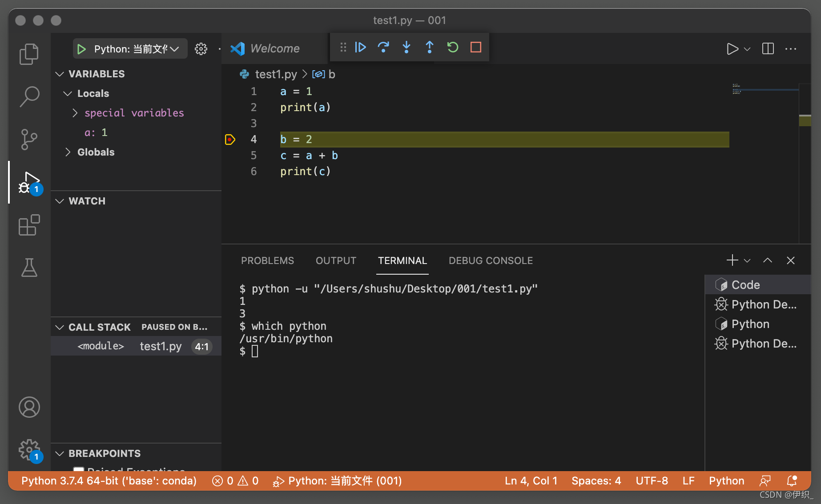Open the Welcome editor tab
This screenshot has width=821, height=504.
275,48
